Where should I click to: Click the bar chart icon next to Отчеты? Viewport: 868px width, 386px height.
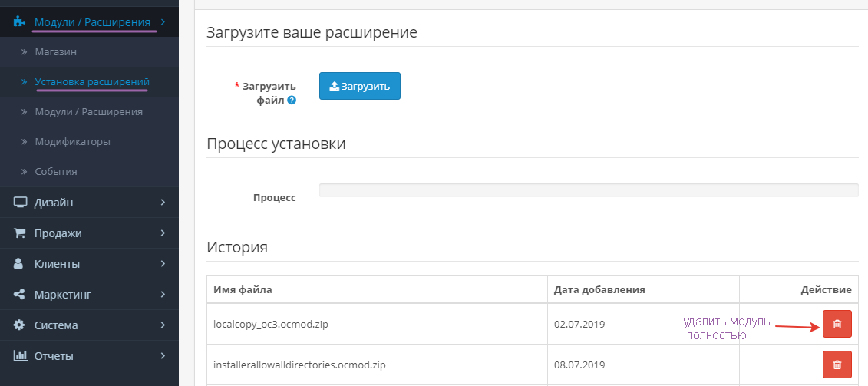pyautogui.click(x=20, y=356)
